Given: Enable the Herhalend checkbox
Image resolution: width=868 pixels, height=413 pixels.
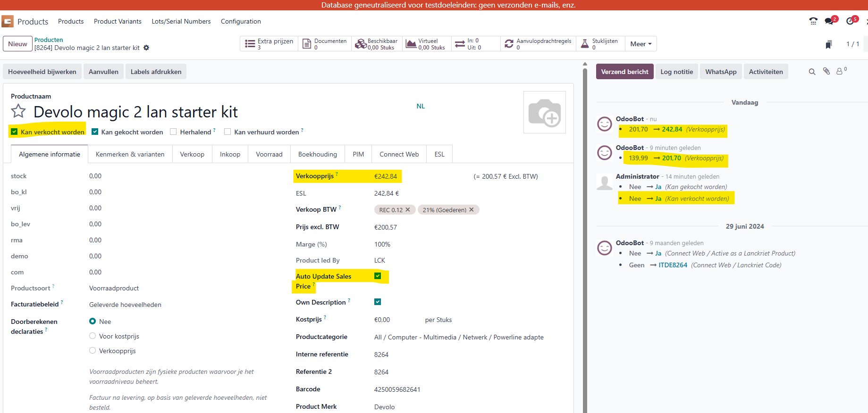Looking at the screenshot, I should (173, 132).
